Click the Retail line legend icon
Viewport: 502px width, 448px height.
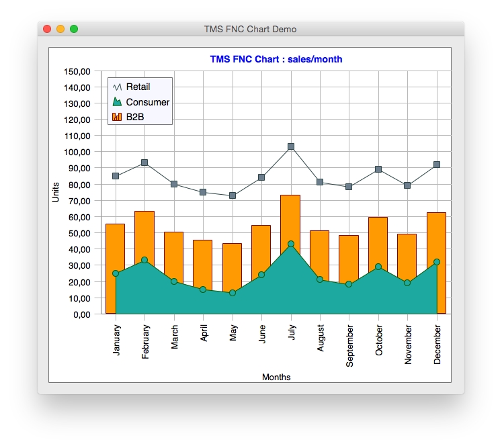pos(117,87)
